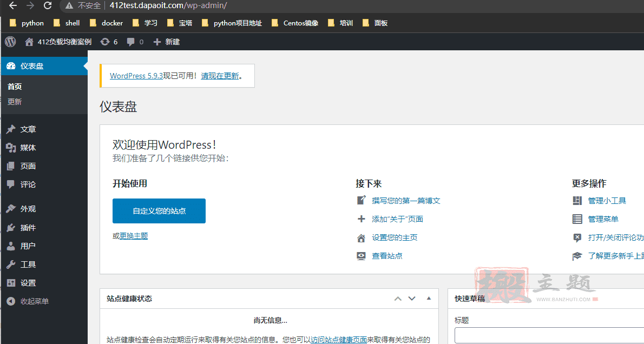Screen dimensions: 644x344
Task: Click the insecure-site warning triangle icon
Action: click(69, 6)
